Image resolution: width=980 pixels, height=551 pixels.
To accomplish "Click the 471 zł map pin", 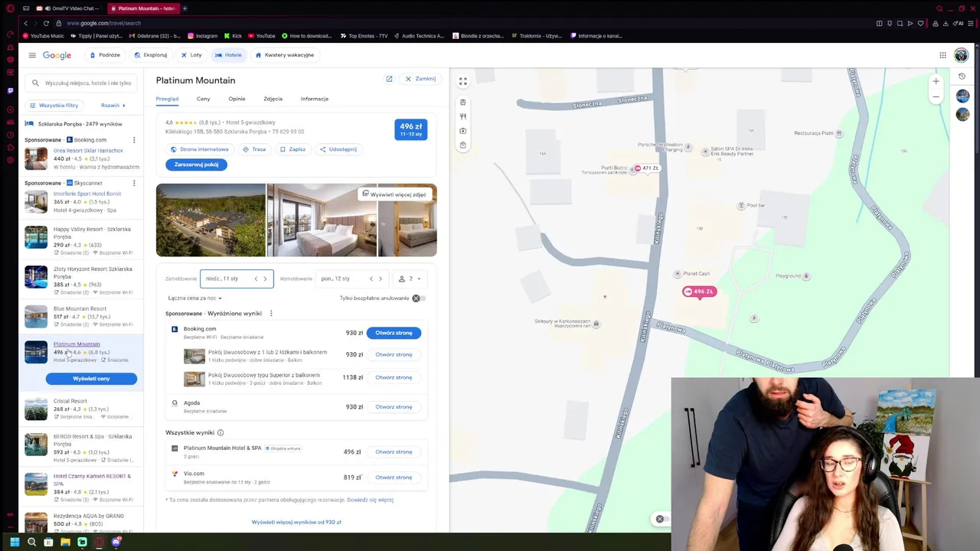I will 647,168.
